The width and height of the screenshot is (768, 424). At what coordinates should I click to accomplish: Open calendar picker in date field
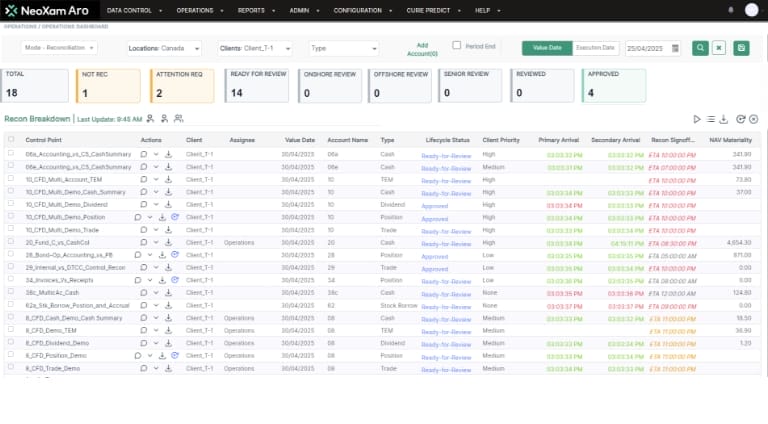coord(675,48)
